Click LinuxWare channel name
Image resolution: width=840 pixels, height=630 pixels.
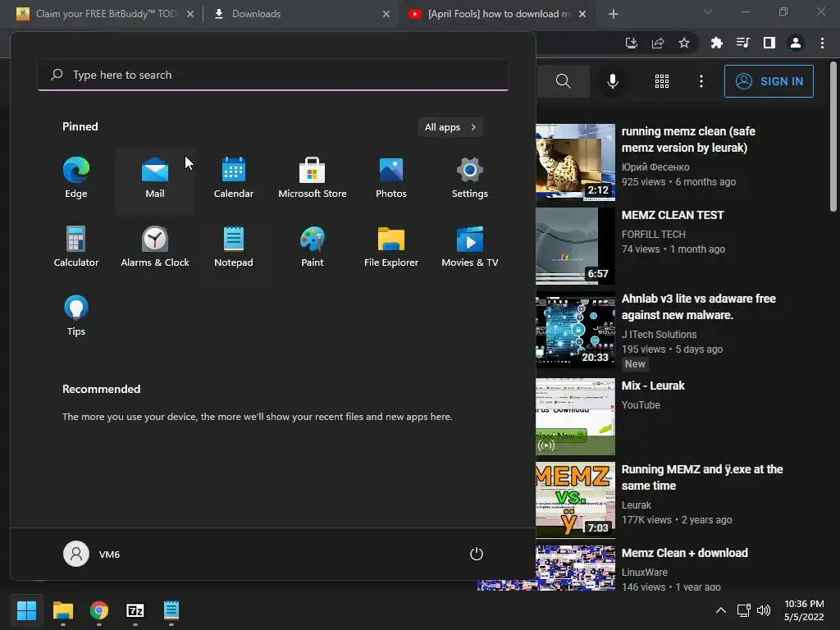[645, 572]
